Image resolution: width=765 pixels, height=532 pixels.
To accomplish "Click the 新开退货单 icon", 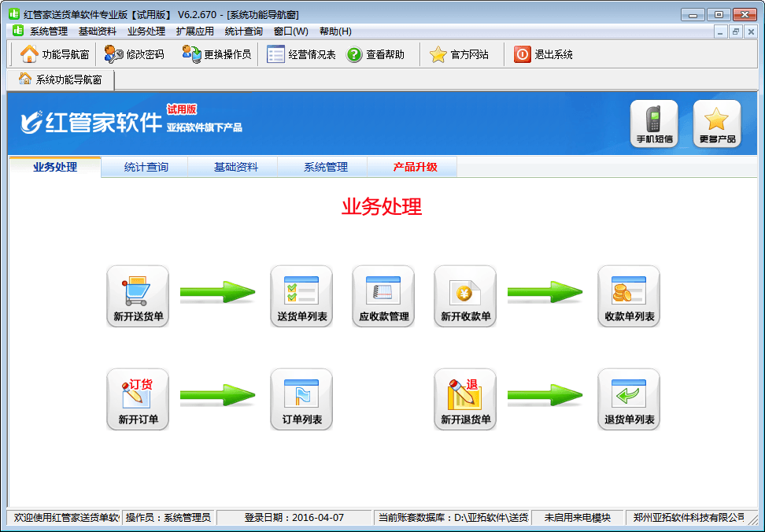I will tap(465, 398).
